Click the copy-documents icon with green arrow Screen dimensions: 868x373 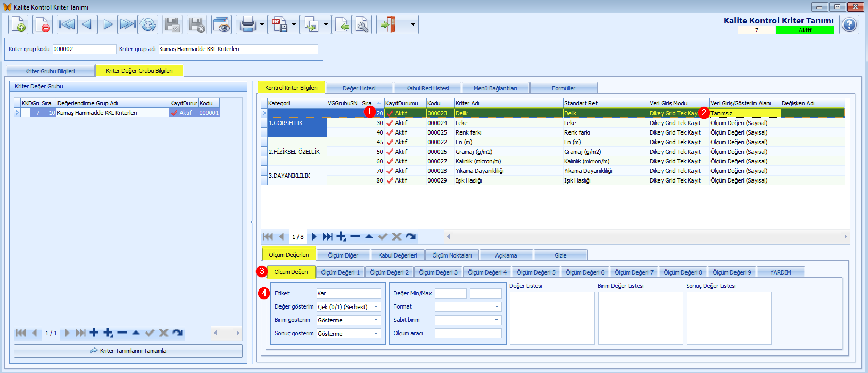pos(311,24)
